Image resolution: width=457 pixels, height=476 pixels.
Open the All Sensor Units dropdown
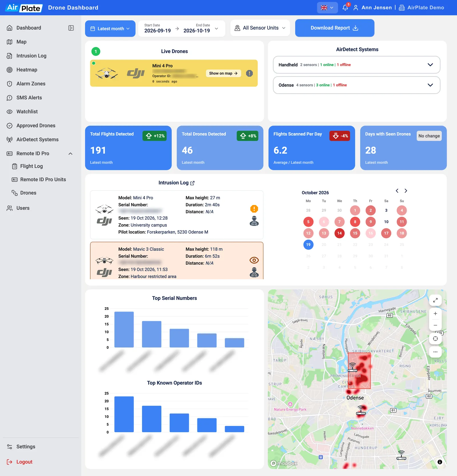[x=260, y=28]
